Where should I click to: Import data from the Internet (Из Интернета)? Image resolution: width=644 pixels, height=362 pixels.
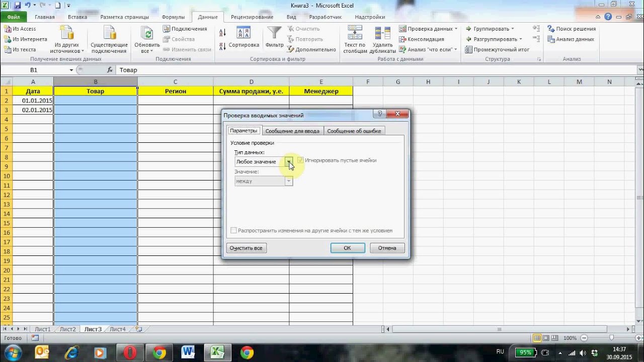(25, 39)
